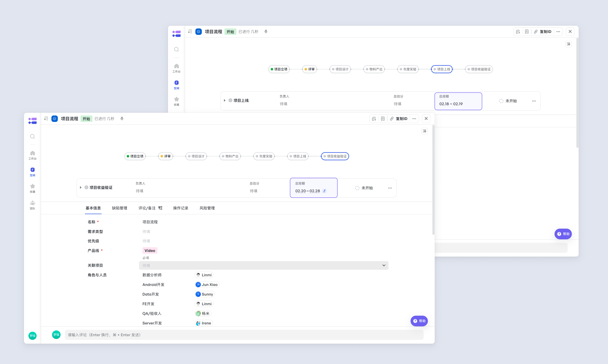Screen dimensions: 608x364
Task: Open the back window's workflow settings icon
Action: [569, 44]
